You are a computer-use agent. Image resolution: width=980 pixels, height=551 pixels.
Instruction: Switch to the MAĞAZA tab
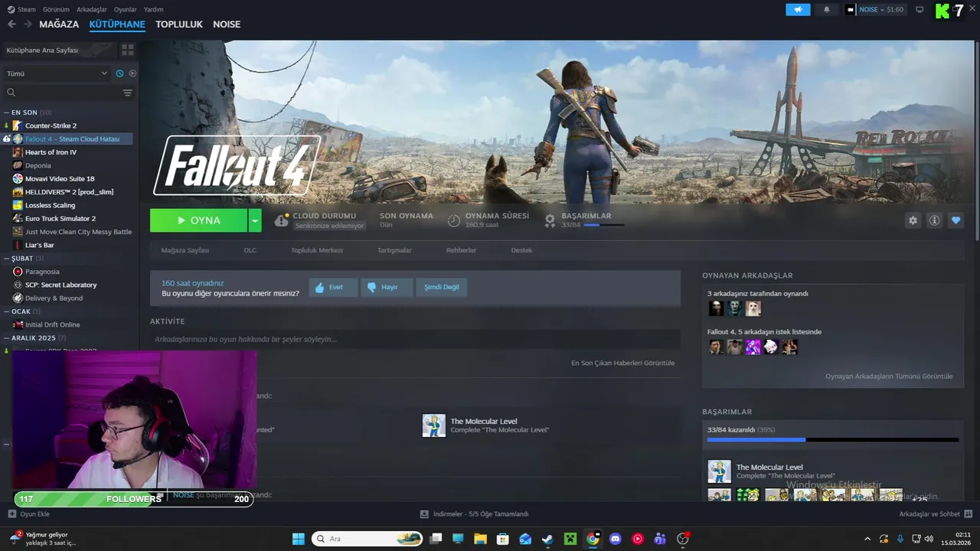click(x=59, y=24)
